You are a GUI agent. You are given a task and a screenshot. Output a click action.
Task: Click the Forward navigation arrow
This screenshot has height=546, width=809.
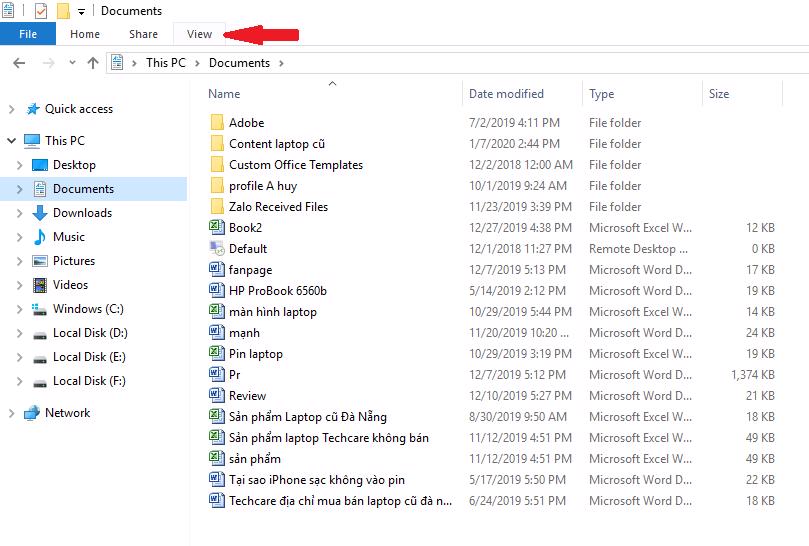click(x=48, y=63)
